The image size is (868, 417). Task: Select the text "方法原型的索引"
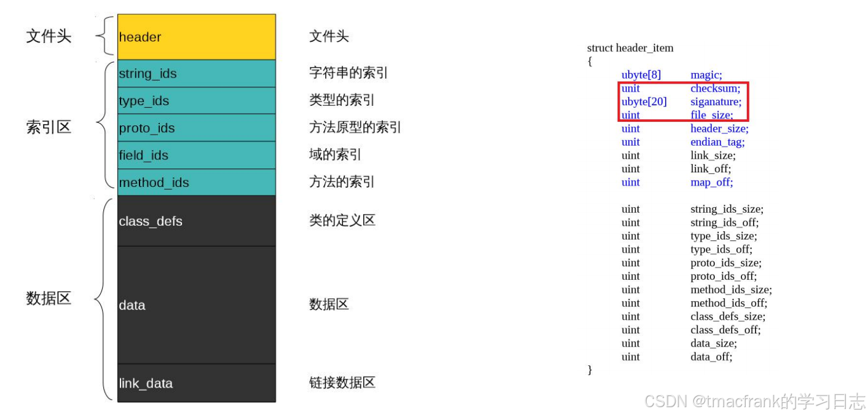(x=355, y=127)
